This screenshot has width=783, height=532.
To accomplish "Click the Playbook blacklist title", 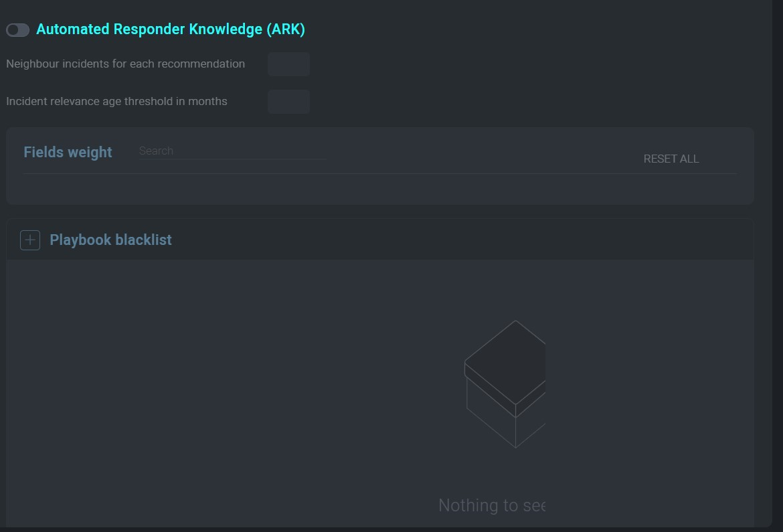I will 110,240.
